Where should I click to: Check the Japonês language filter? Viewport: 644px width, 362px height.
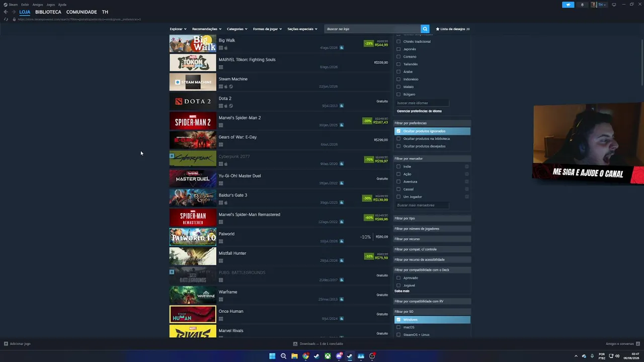tap(398, 49)
